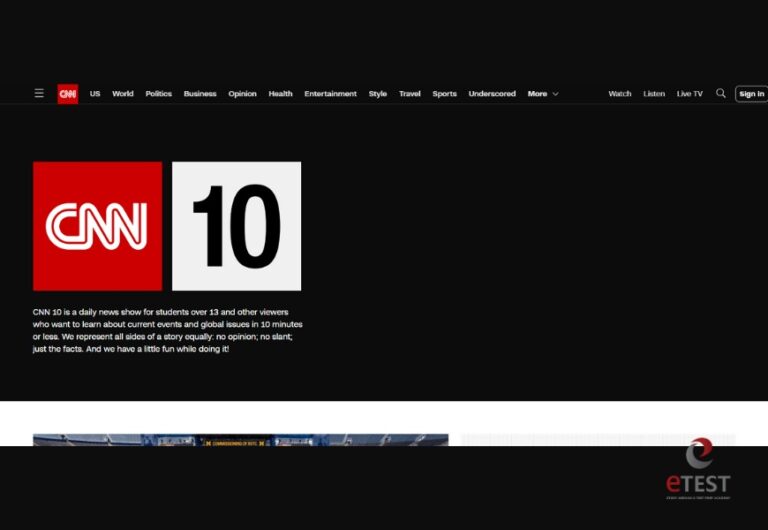Open the World section
This screenshot has height=530, width=768.
pos(122,94)
